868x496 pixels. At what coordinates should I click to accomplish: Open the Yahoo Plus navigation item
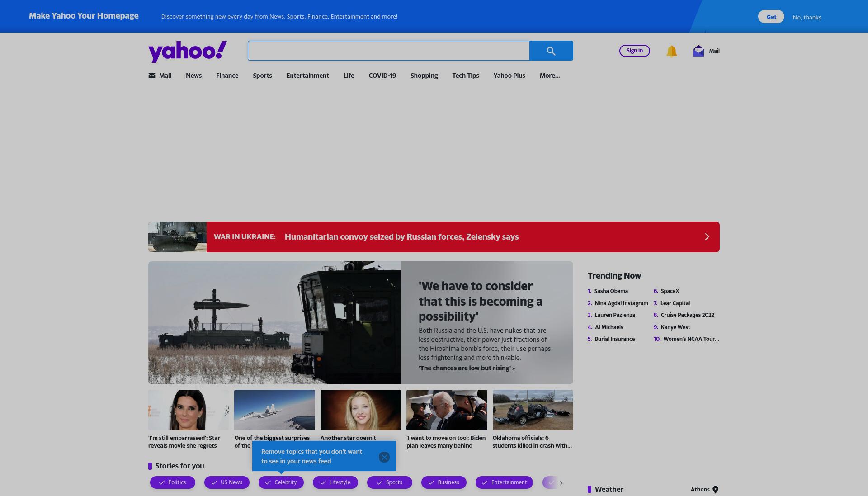509,76
